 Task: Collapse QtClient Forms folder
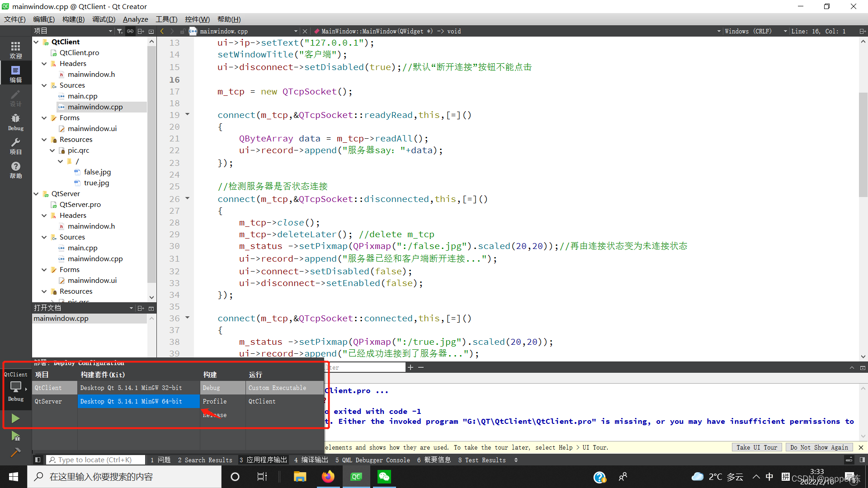44,118
